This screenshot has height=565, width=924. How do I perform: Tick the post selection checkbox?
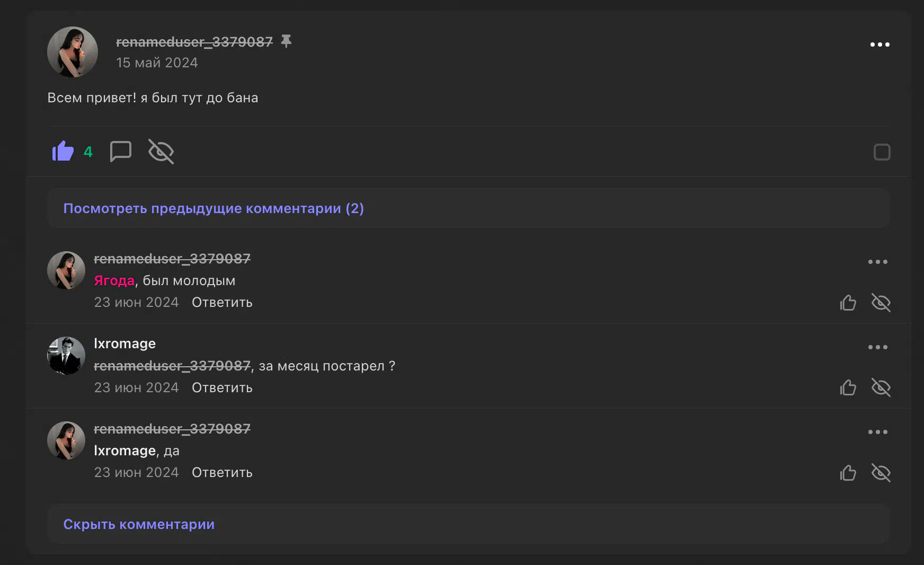[882, 152]
